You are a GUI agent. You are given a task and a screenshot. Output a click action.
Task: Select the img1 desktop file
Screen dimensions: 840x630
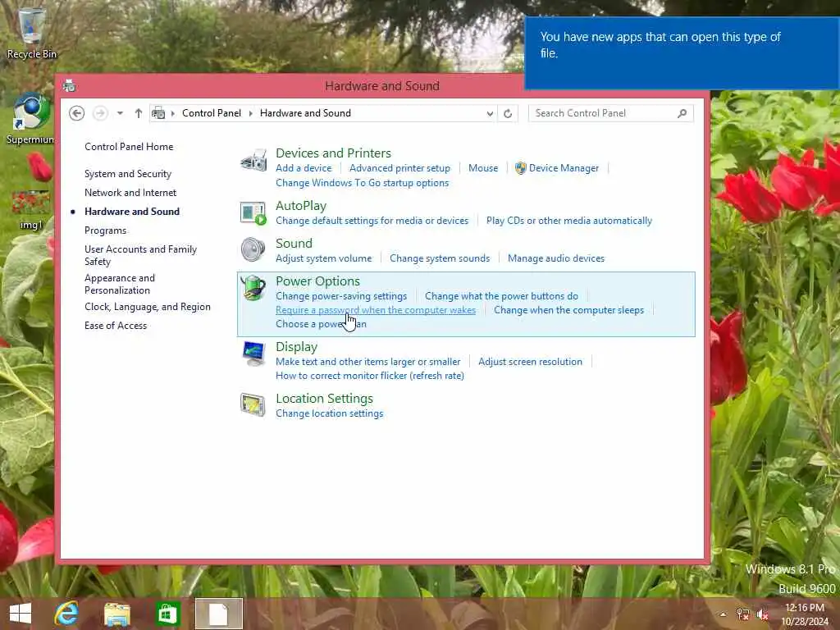coord(30,210)
